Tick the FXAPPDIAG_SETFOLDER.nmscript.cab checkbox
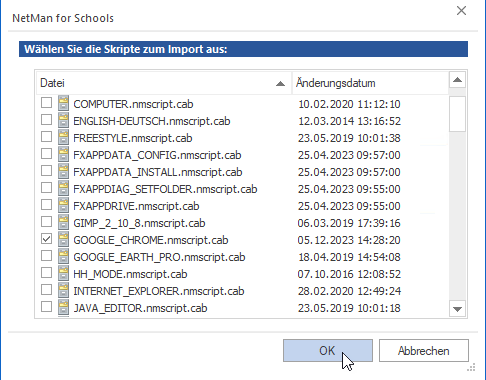 point(47,188)
